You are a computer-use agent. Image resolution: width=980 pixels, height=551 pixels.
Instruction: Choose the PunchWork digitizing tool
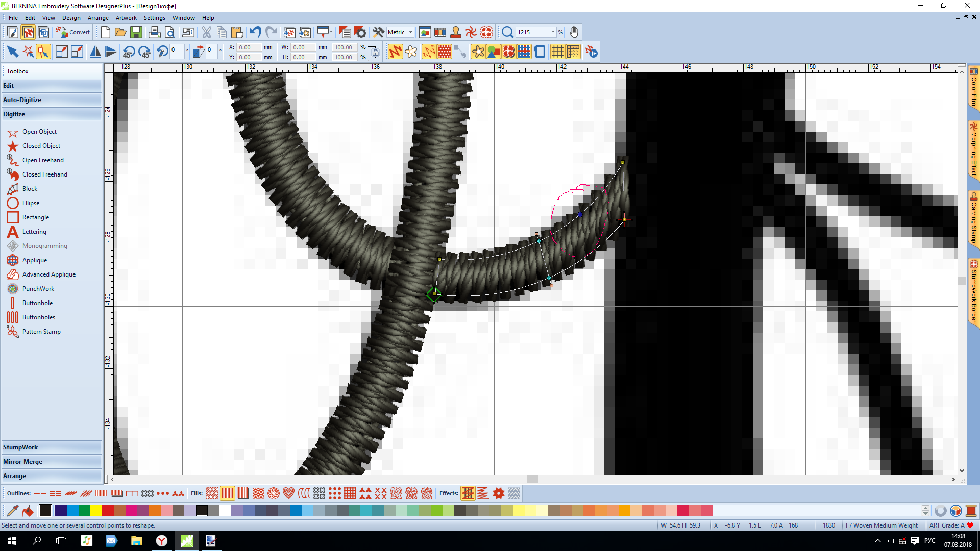[x=38, y=289]
